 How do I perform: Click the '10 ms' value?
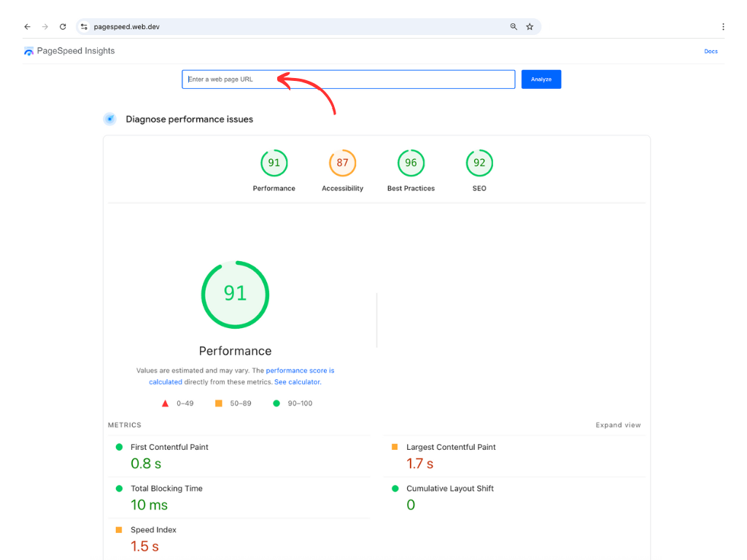click(x=149, y=505)
